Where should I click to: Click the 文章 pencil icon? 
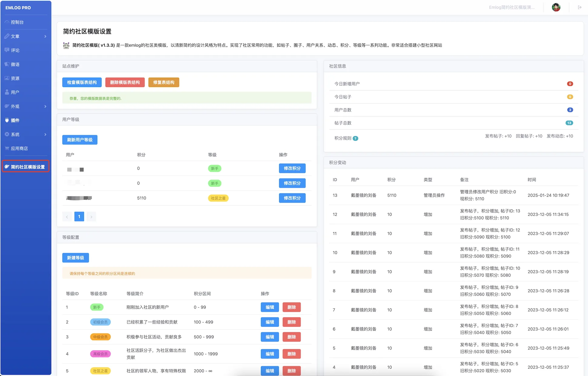(x=7, y=36)
